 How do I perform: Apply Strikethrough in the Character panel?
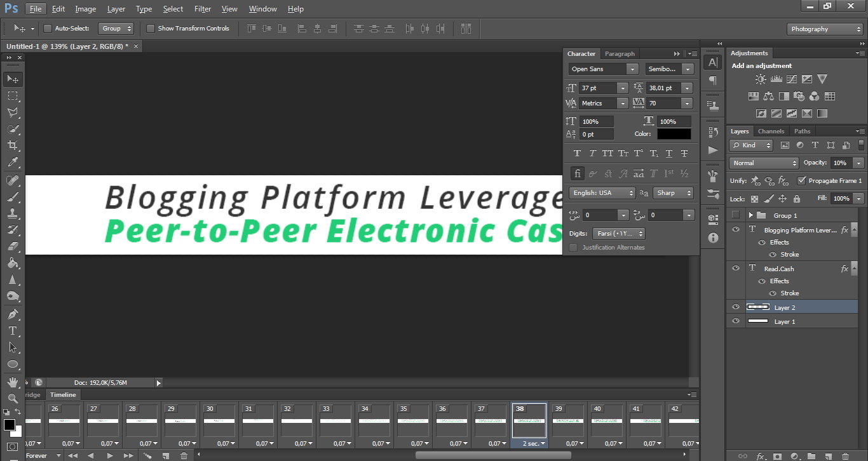[684, 154]
